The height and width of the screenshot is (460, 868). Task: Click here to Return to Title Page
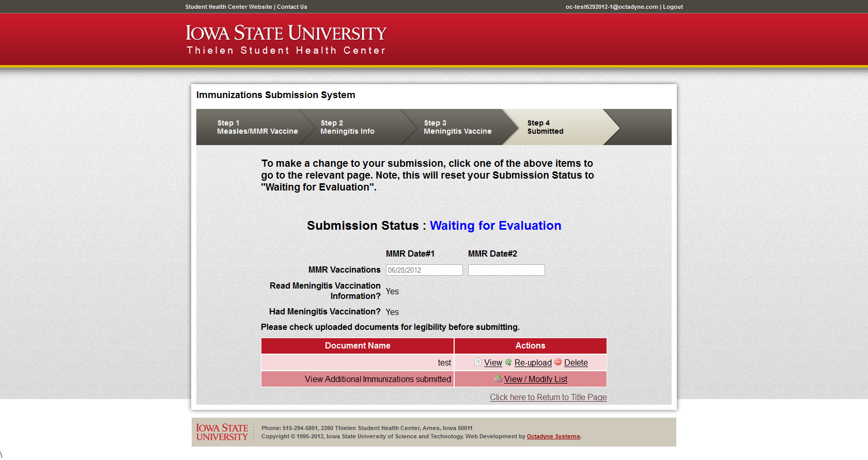(548, 398)
